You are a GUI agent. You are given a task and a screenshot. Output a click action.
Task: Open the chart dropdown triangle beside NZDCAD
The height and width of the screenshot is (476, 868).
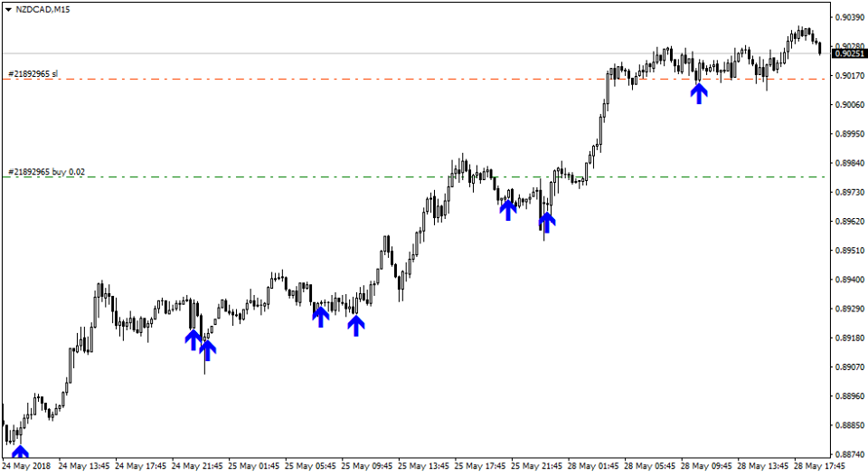(8, 9)
